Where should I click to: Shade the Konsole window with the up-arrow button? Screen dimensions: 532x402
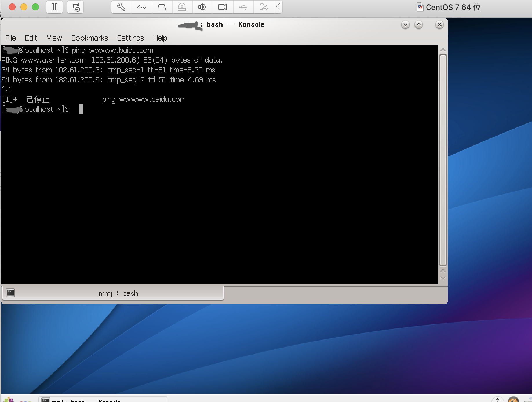(x=418, y=25)
